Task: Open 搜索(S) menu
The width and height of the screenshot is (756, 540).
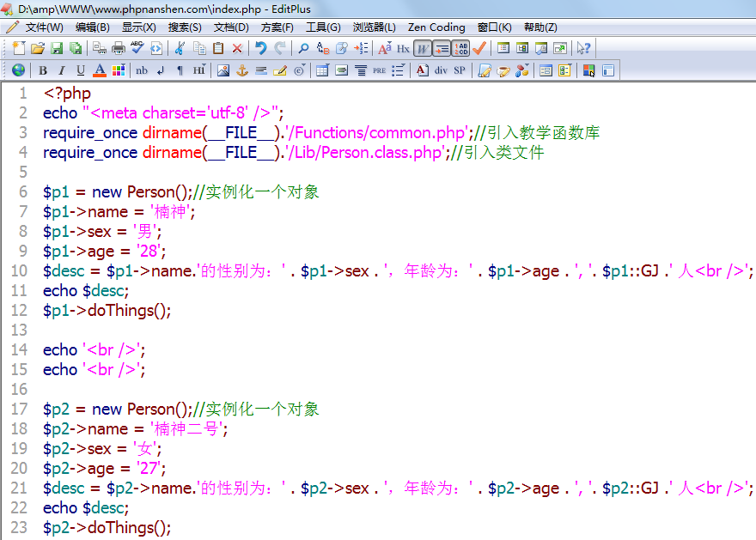Action: pyautogui.click(x=185, y=27)
